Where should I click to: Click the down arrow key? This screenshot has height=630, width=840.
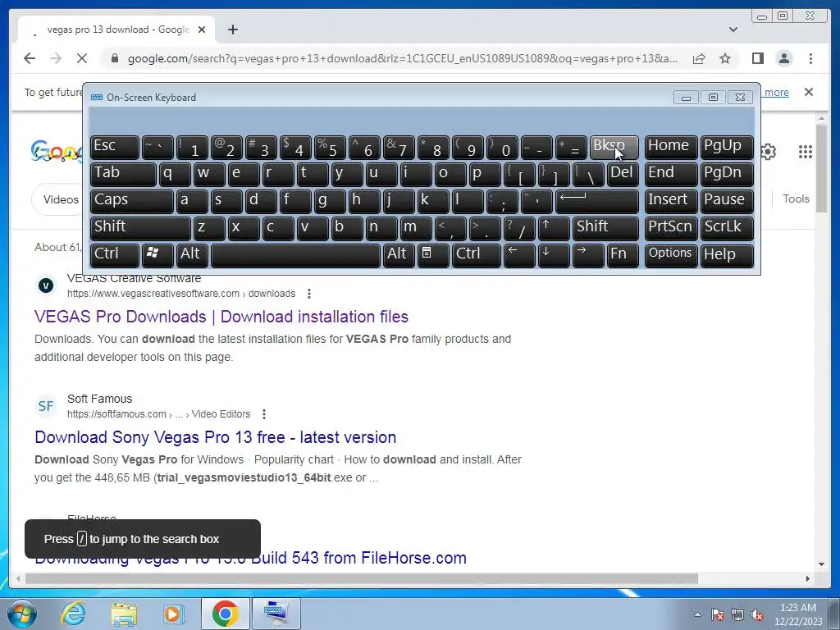554,256
